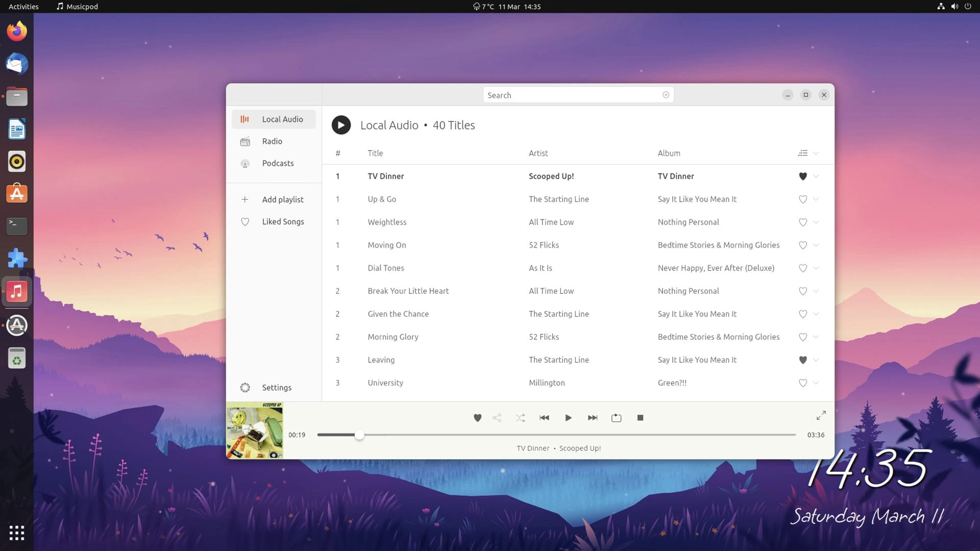Expand the header row dropdown chevron
Image resolution: width=980 pixels, height=551 pixels.
click(816, 153)
